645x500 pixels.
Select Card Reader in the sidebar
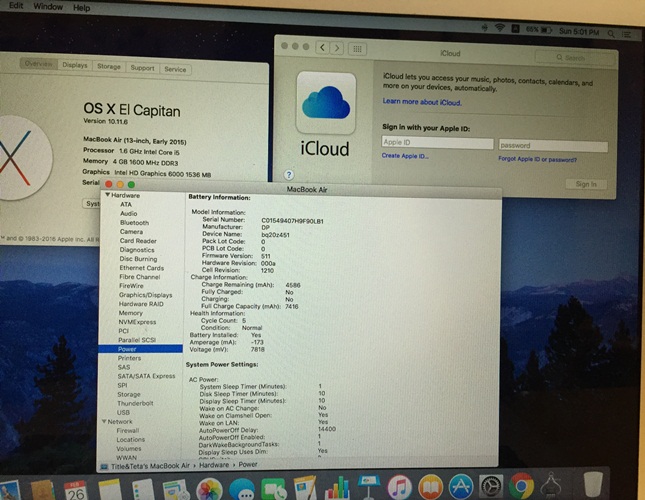138,241
